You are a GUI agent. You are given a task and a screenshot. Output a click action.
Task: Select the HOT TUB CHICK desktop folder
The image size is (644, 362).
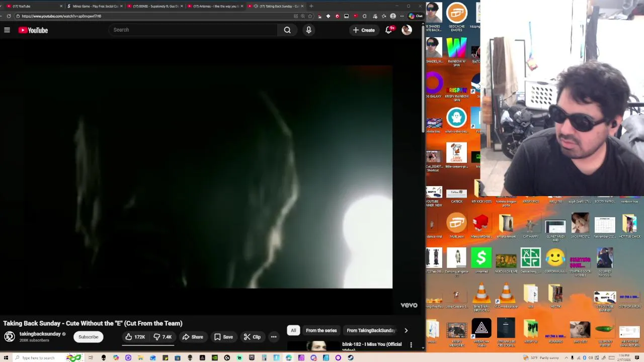pyautogui.click(x=629, y=226)
